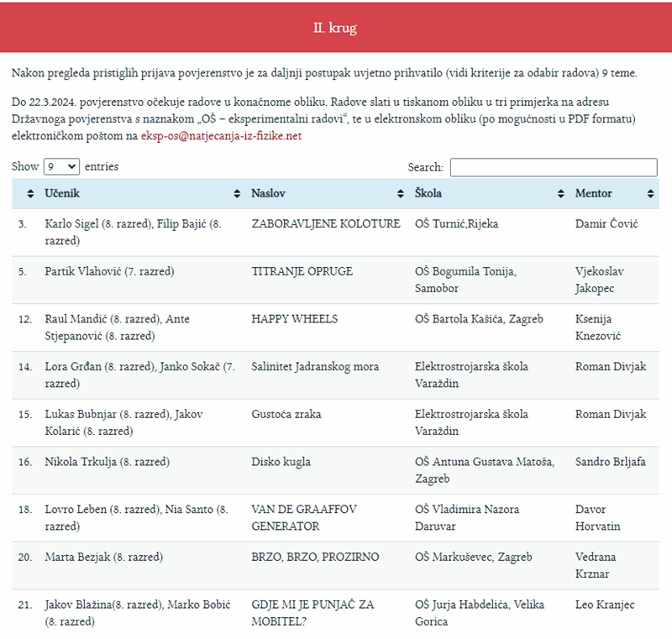Image resolution: width=672 pixels, height=639 pixels.
Task: Click Elektrostrojarska škola Varaždin in Gustoća zraka row
Action: point(471,422)
